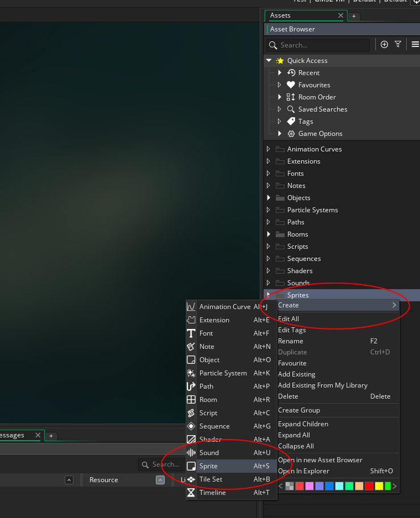Click the Timeline hourglass icon
The height and width of the screenshot is (518, 420).
click(x=191, y=493)
